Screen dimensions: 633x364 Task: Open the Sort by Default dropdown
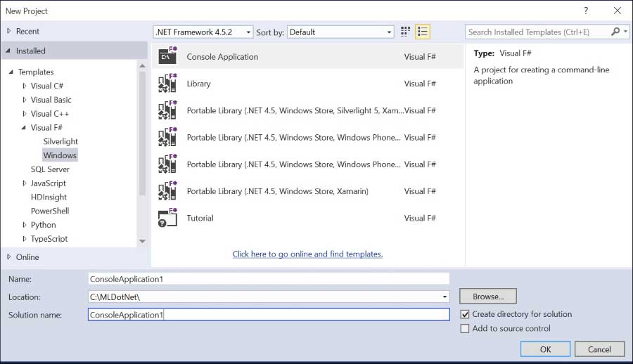[340, 32]
